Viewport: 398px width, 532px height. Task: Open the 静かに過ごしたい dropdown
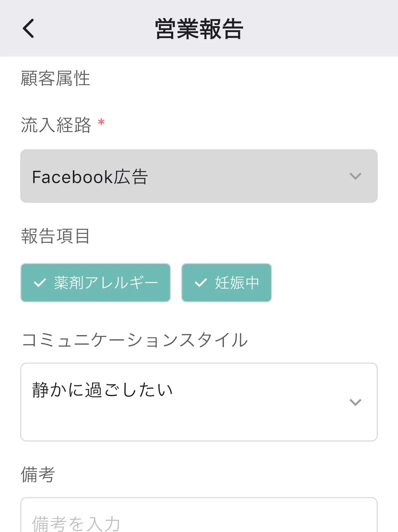(x=199, y=402)
